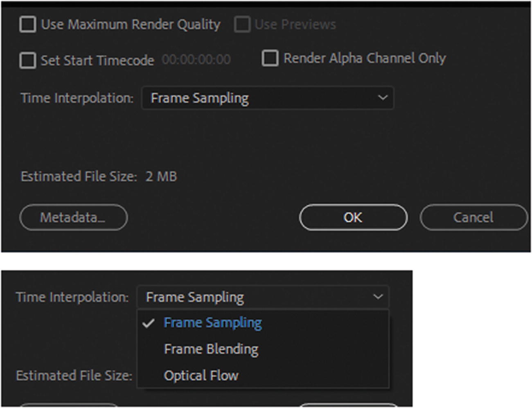The image size is (532, 408).
Task: Click the Render Alpha Channel Only label
Action: 365,58
